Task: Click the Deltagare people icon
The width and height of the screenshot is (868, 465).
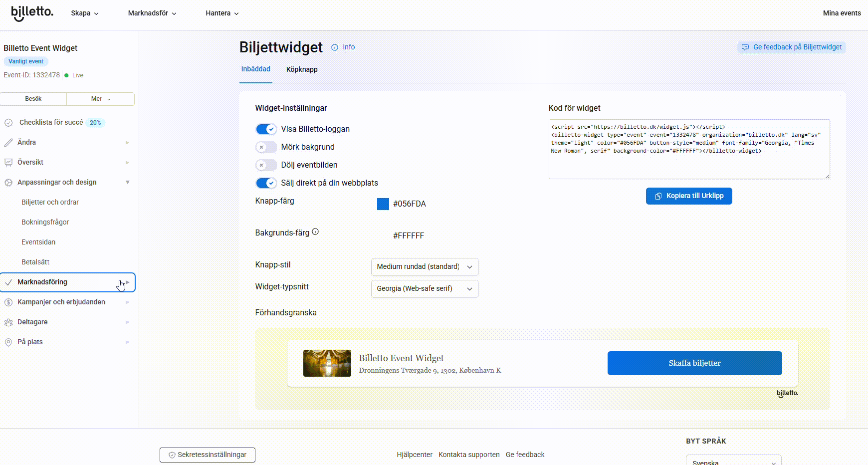Action: (8, 322)
